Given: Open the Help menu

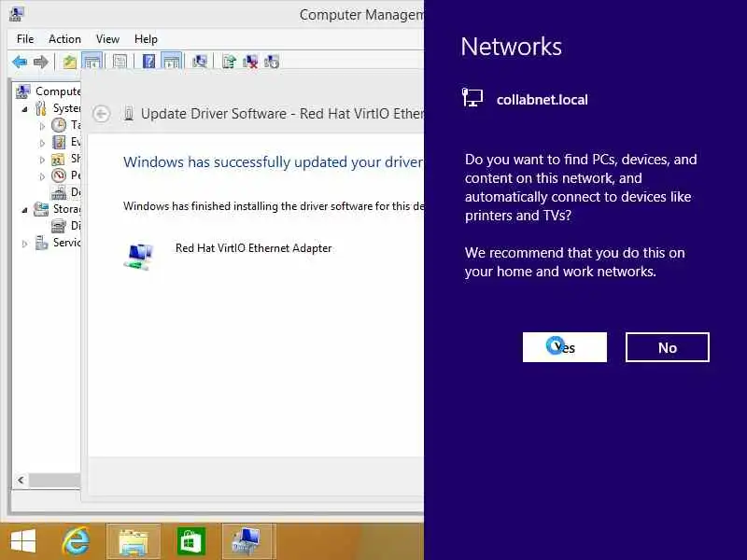Looking at the screenshot, I should pyautogui.click(x=146, y=39).
